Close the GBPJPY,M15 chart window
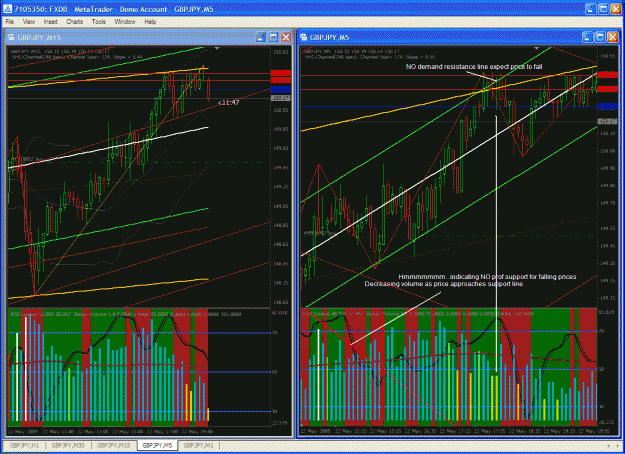 (x=286, y=37)
